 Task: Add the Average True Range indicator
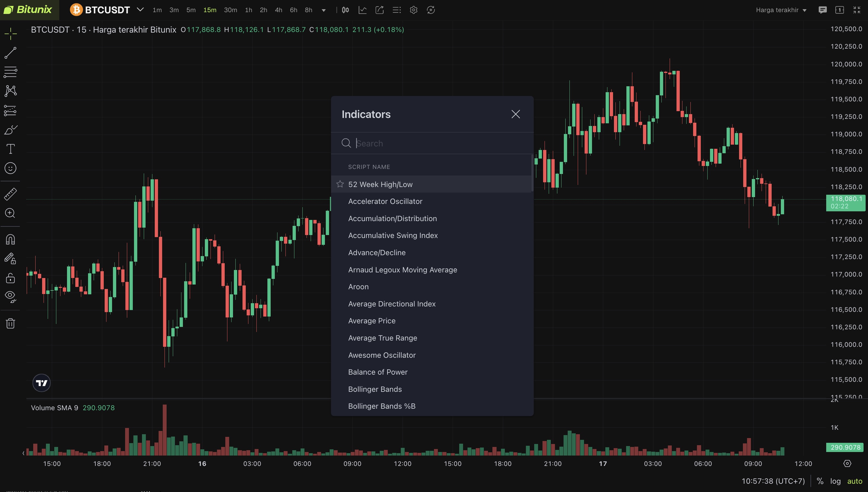coord(431,338)
